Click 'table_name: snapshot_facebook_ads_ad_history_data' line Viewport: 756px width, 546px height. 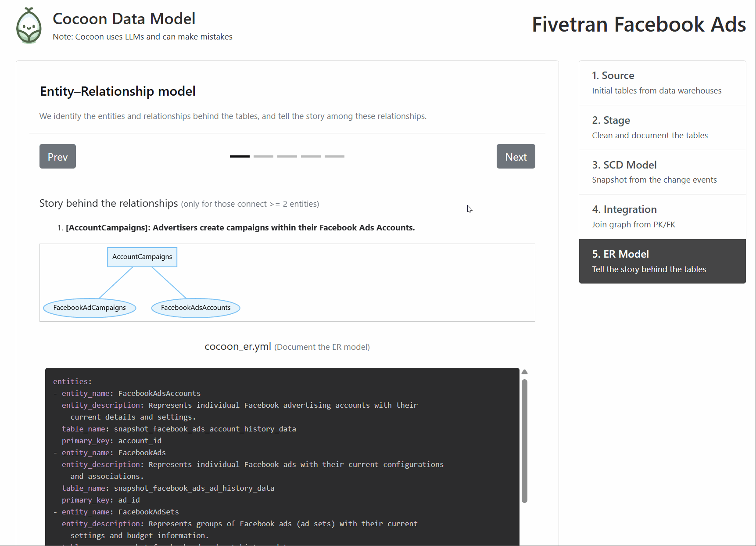tap(168, 488)
